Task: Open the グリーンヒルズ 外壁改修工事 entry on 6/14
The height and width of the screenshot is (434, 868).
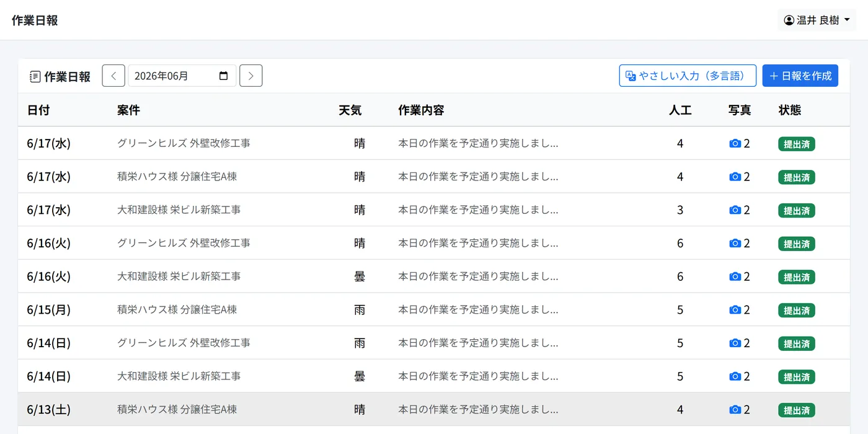Action: 184,343
